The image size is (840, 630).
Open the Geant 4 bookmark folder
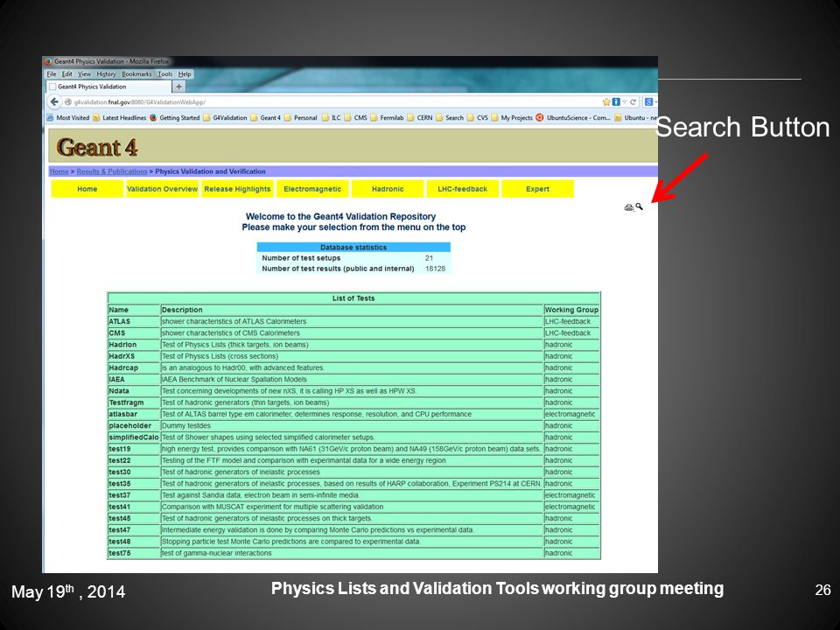tap(266, 118)
